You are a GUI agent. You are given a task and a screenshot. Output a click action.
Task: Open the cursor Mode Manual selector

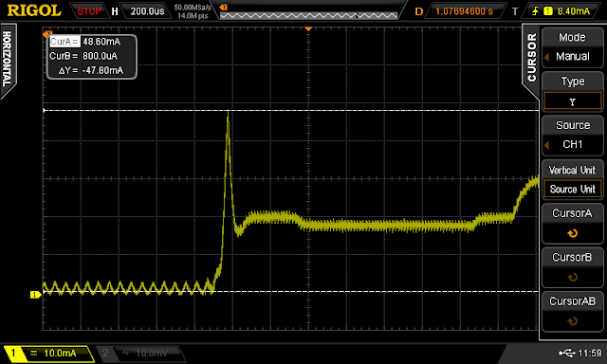click(x=572, y=47)
